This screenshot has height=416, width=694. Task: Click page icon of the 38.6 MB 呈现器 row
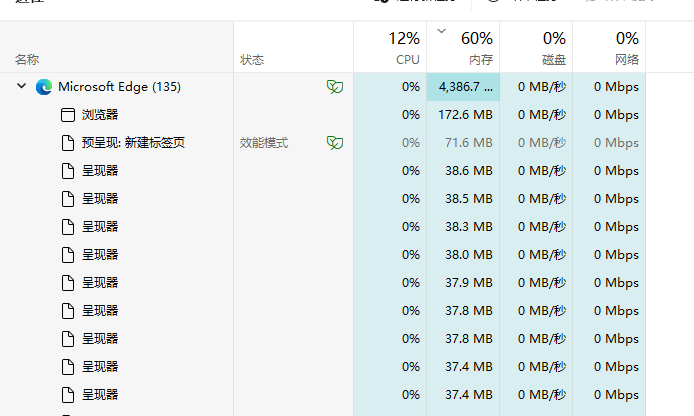click(68, 171)
